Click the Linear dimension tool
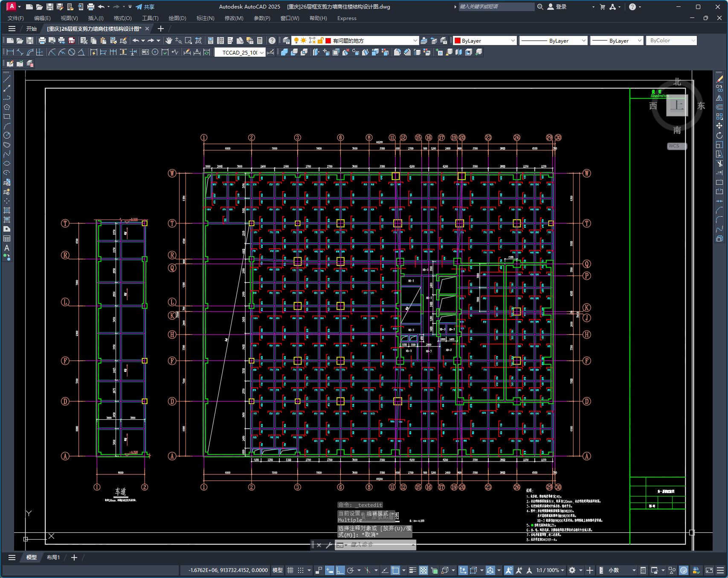The width and height of the screenshot is (728, 578). [10, 52]
